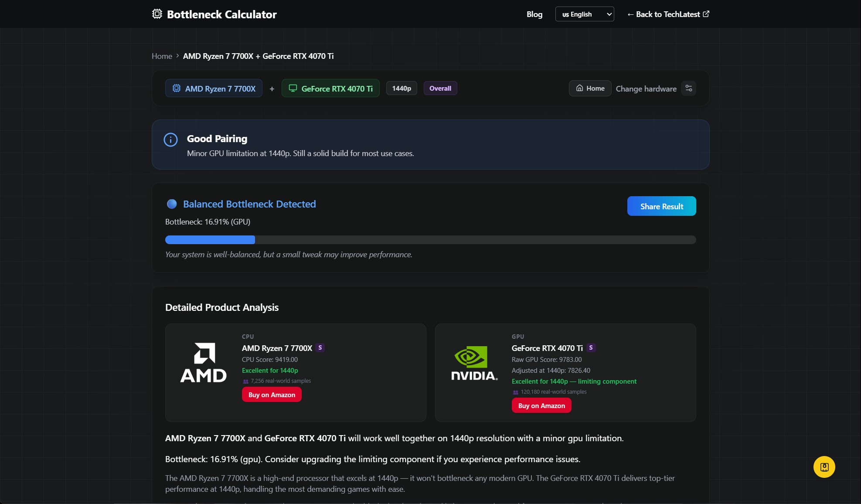This screenshot has width=861, height=504.
Task: Select the GeForce RTX 4070 Ti chip
Action: pyautogui.click(x=330, y=88)
